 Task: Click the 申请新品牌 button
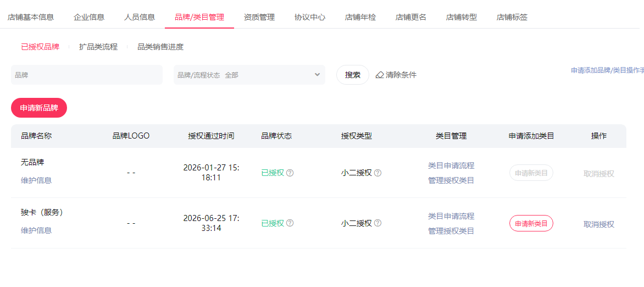point(39,108)
